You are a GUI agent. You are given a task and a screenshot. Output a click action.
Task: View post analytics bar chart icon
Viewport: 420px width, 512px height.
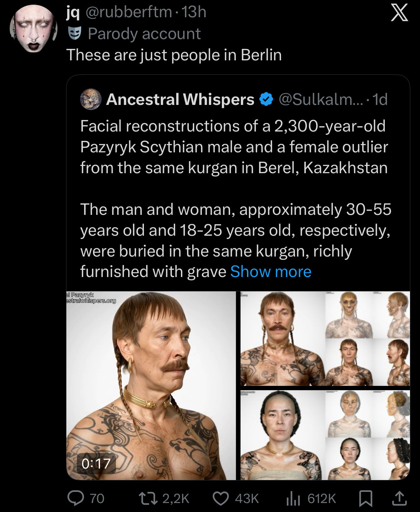(293, 498)
